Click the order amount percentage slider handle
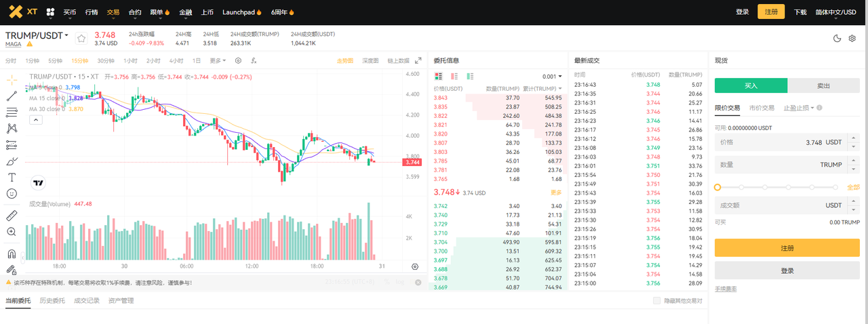The image size is (868, 324). click(717, 187)
